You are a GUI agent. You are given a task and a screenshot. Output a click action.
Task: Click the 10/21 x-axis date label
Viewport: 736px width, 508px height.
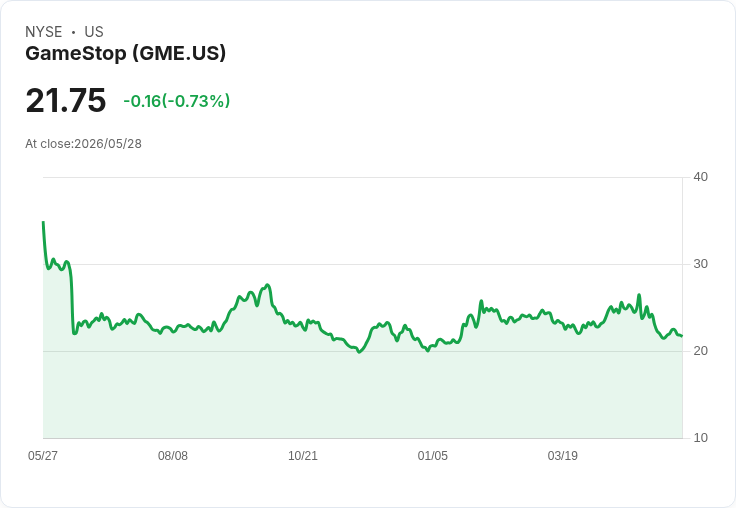pyautogui.click(x=303, y=455)
